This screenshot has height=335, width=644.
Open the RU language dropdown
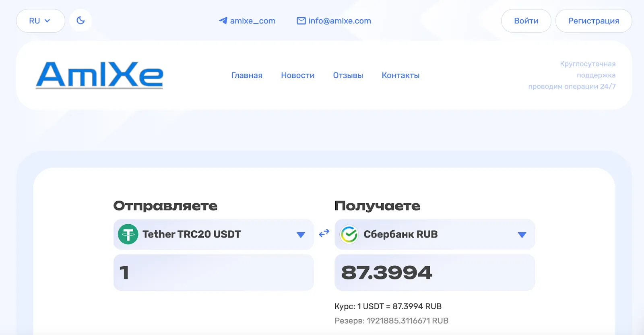40,21
